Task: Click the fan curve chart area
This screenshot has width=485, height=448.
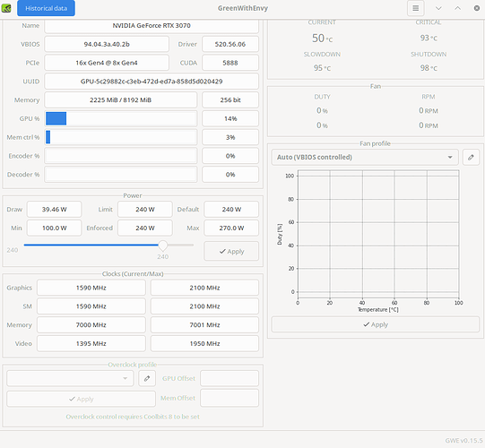Action: [378, 234]
